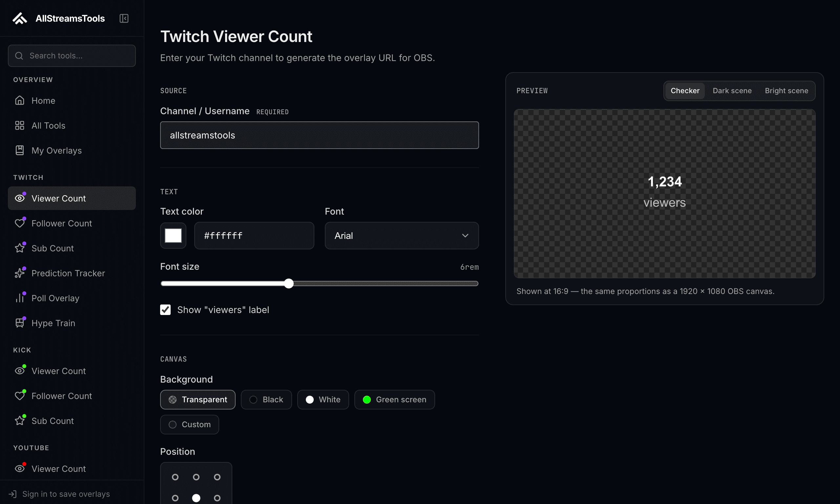Switch preview to Checker tab

(x=684, y=91)
